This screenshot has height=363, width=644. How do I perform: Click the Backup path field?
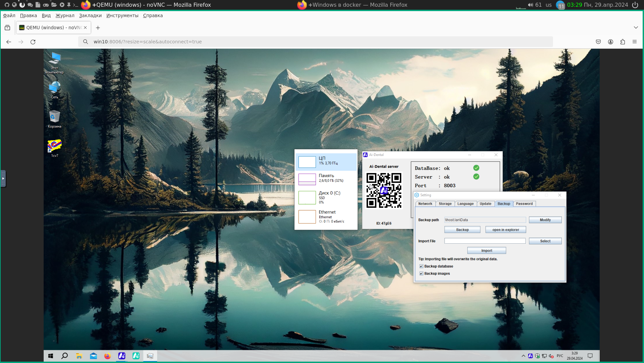[x=485, y=220]
